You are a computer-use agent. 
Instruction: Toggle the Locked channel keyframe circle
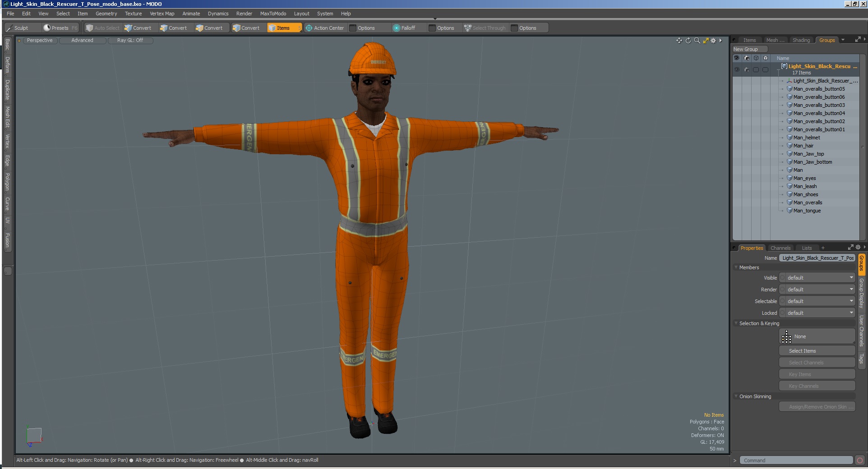[783, 313]
